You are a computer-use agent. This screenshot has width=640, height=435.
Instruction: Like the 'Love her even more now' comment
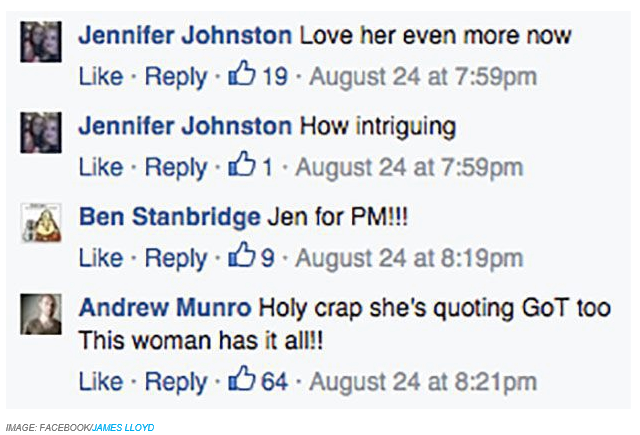click(101, 76)
